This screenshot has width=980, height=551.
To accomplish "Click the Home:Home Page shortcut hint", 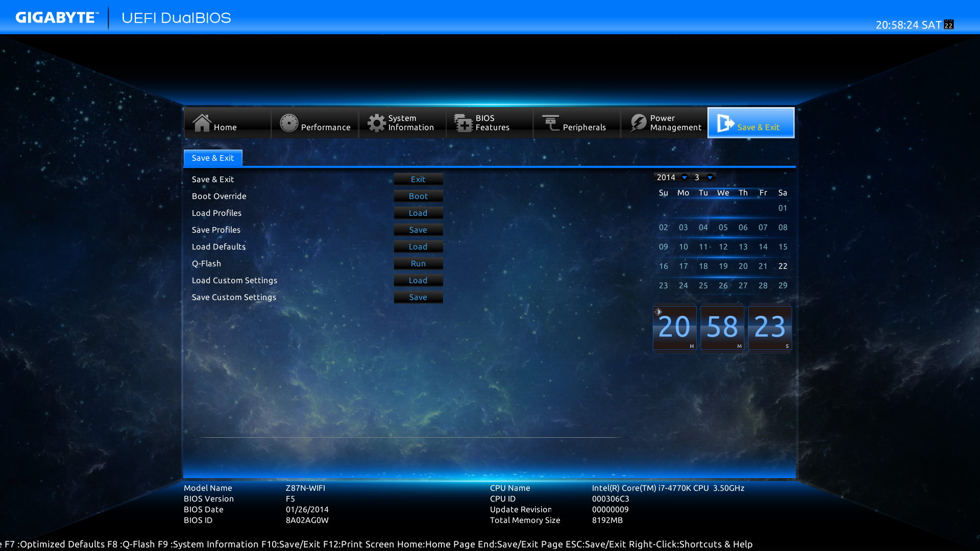I will pyautogui.click(x=436, y=544).
